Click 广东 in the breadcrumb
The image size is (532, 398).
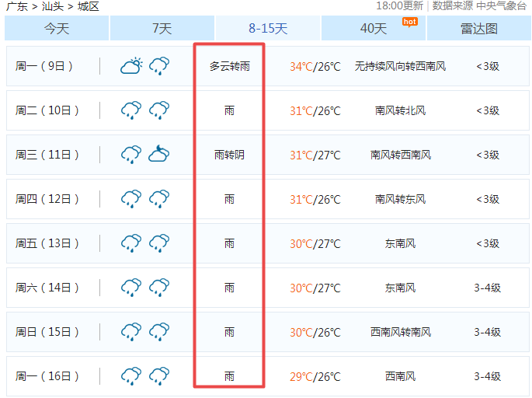pyautogui.click(x=17, y=6)
